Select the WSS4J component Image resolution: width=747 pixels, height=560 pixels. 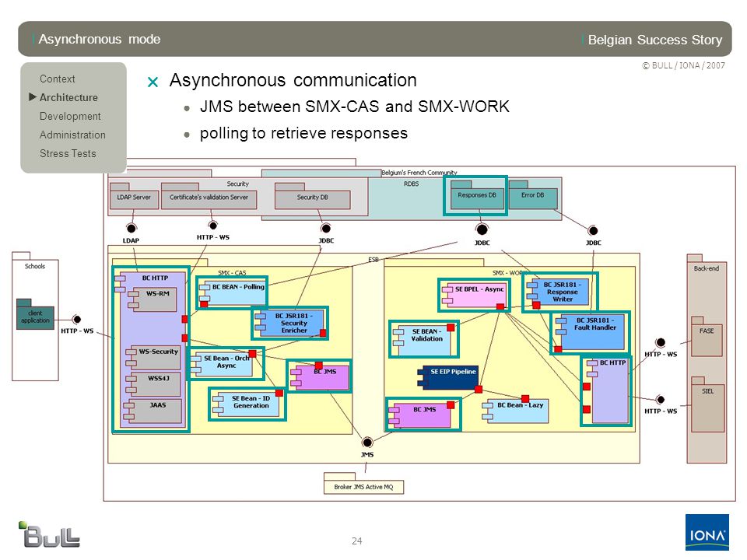click(154, 384)
